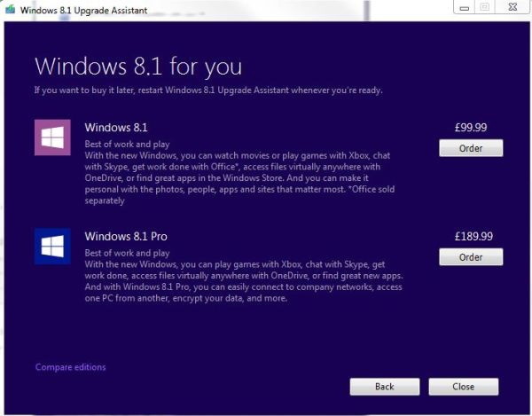Image resolution: width=532 pixels, height=416 pixels.
Task: Close window with the title bar X
Action: click(x=512, y=7)
